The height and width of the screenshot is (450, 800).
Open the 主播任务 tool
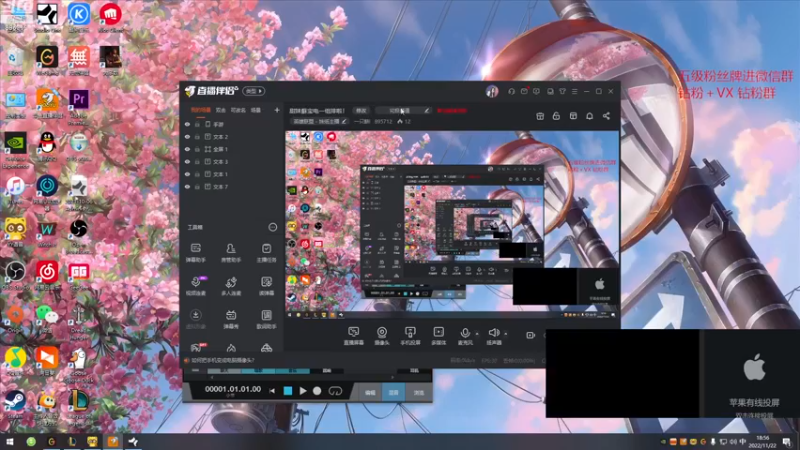(x=266, y=253)
